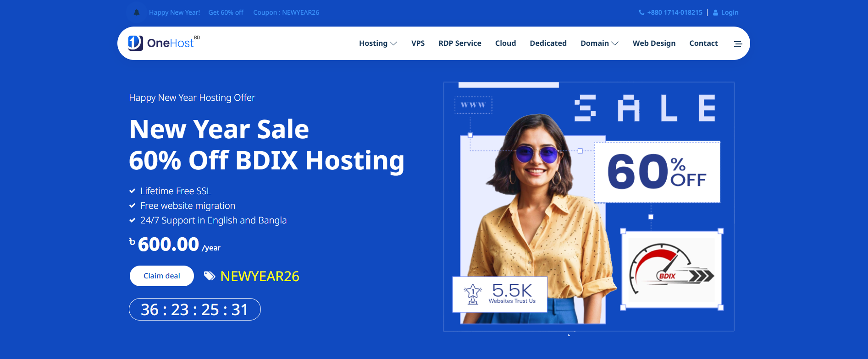Image resolution: width=868 pixels, height=359 pixels.
Task: Click 'Free website migration' text
Action: 188,206
